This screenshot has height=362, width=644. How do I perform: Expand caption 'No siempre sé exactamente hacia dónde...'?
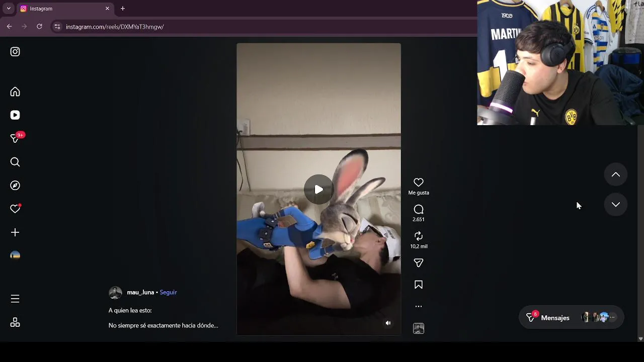coord(163,325)
